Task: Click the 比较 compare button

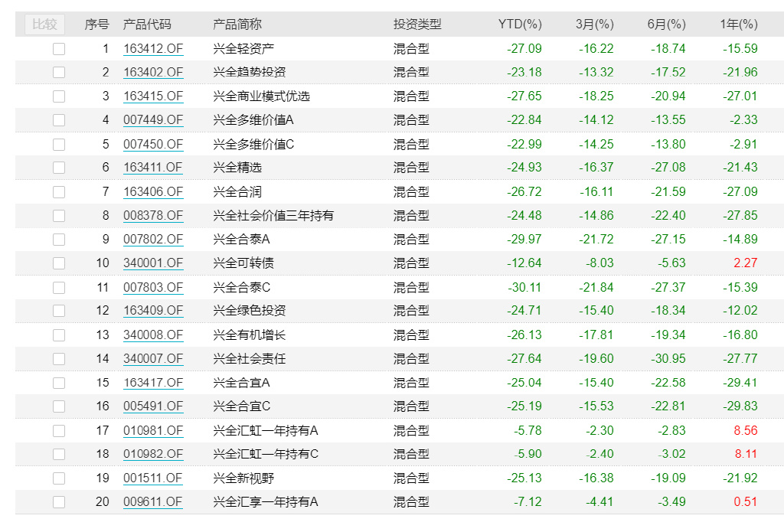Action: point(44,24)
